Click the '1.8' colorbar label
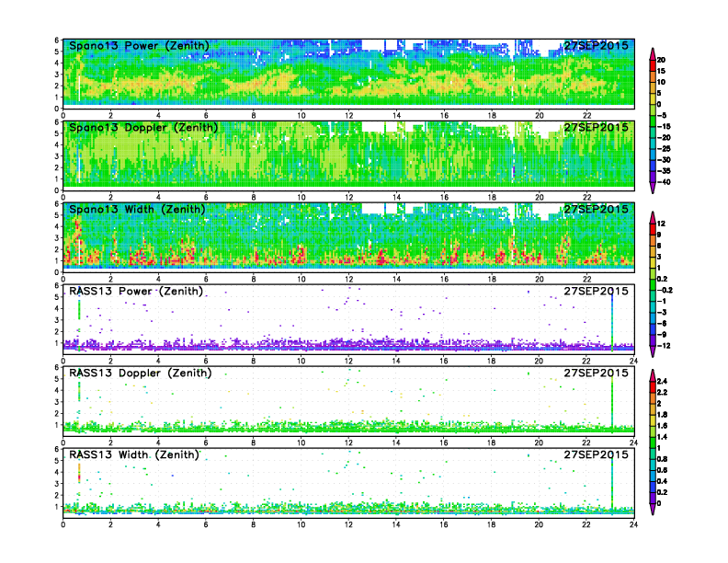Viewport: 728px width, 563px height. click(x=662, y=415)
